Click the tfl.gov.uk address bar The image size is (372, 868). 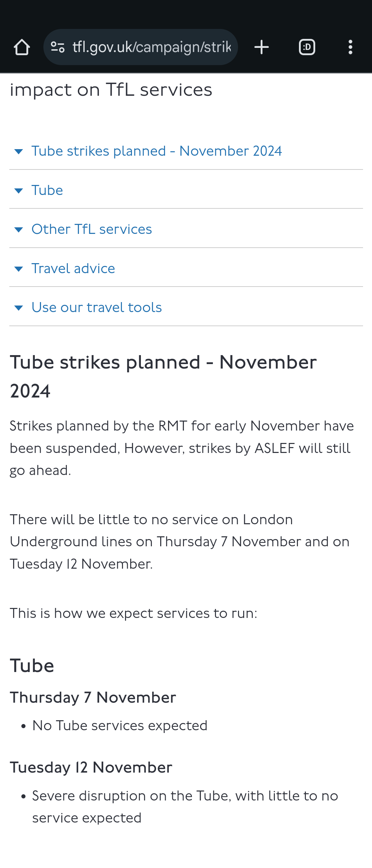tap(141, 47)
